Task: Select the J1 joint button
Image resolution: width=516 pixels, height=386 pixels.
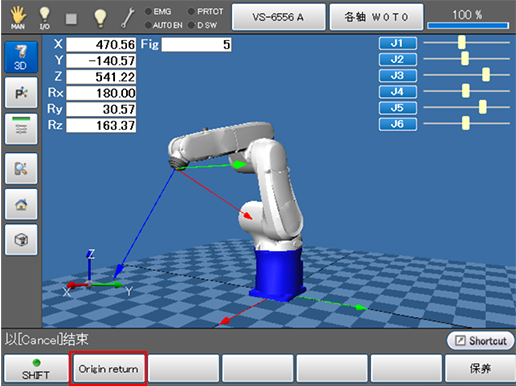Action: click(398, 43)
